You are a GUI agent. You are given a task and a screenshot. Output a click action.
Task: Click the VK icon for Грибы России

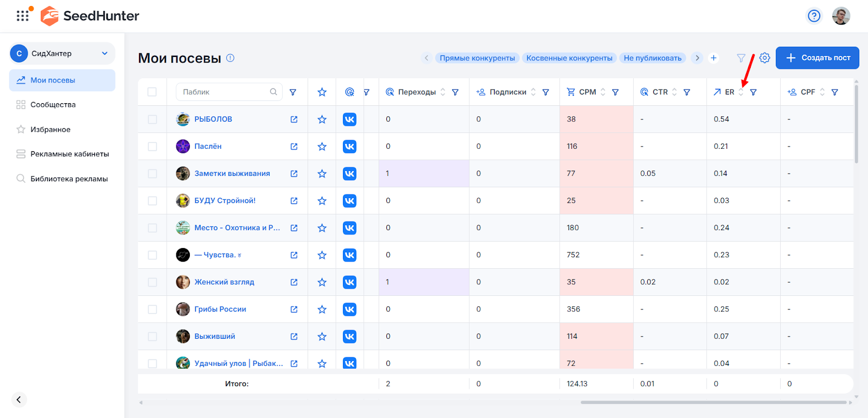click(349, 309)
